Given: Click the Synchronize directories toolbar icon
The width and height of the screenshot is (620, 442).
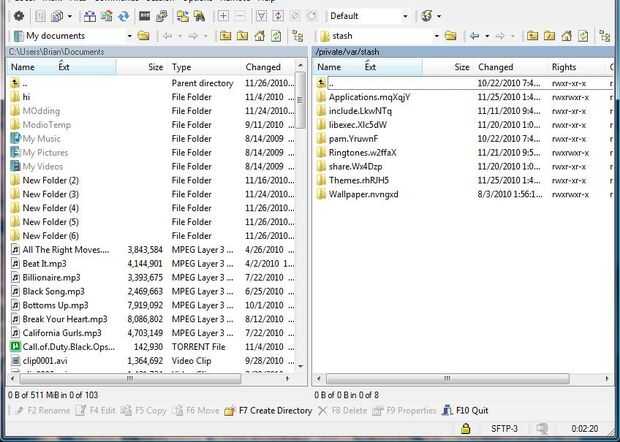Looking at the screenshot, I should (106, 16).
